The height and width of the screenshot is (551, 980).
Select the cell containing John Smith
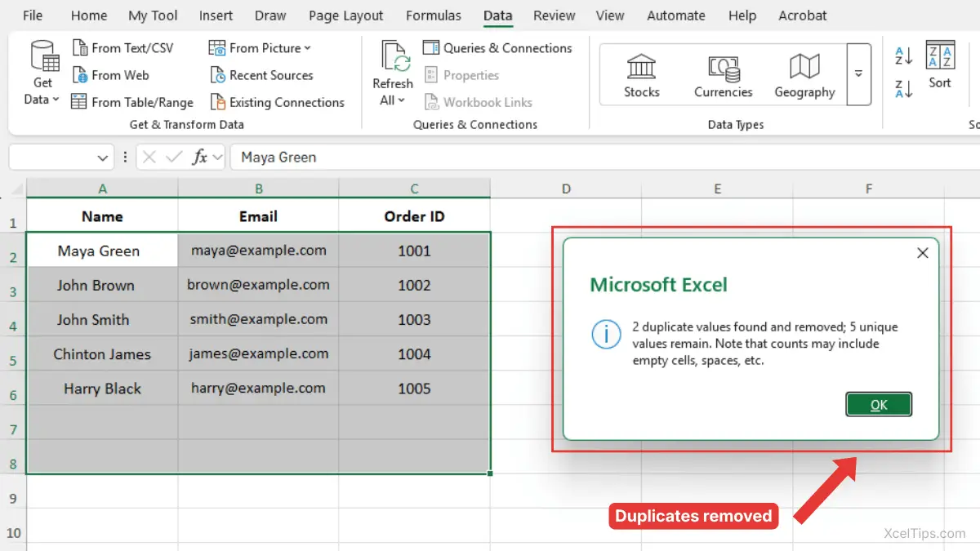[102, 319]
